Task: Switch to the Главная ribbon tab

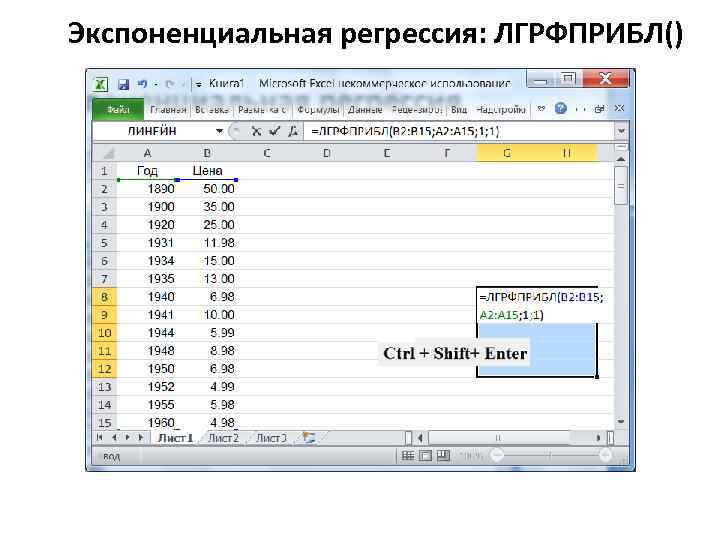Action: (x=168, y=110)
